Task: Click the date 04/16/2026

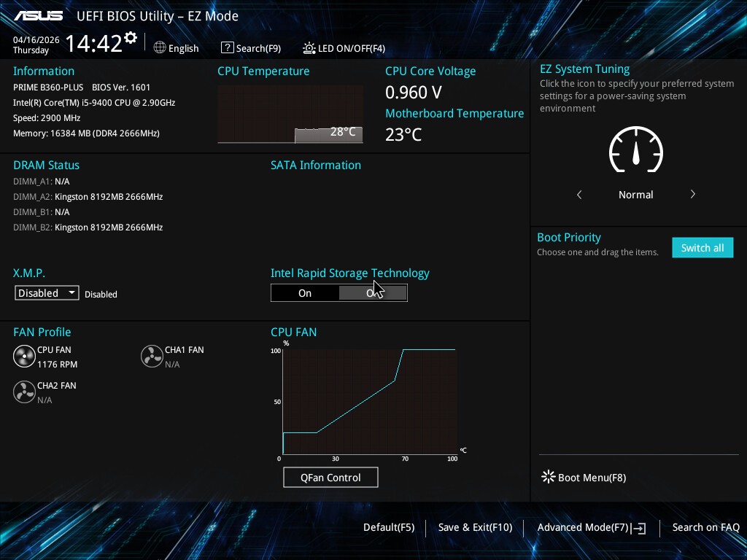Action: pos(36,40)
